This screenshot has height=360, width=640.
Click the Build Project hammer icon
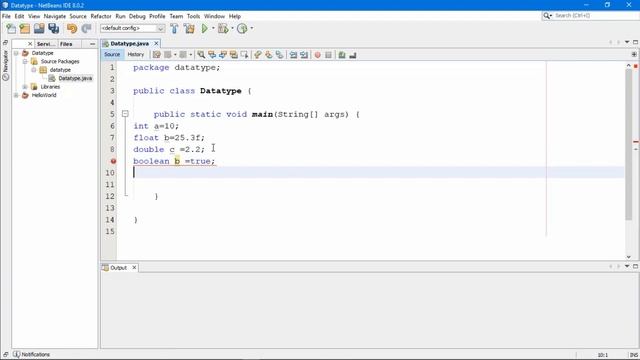(174, 28)
